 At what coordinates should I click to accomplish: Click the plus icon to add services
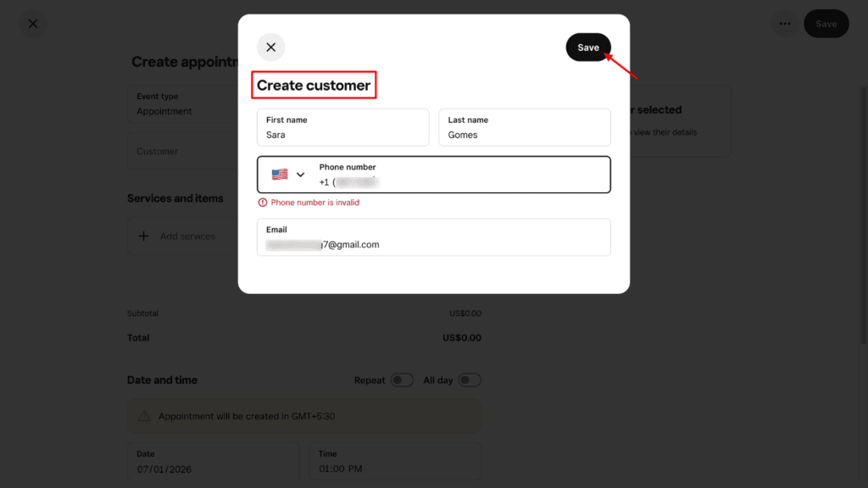(143, 236)
